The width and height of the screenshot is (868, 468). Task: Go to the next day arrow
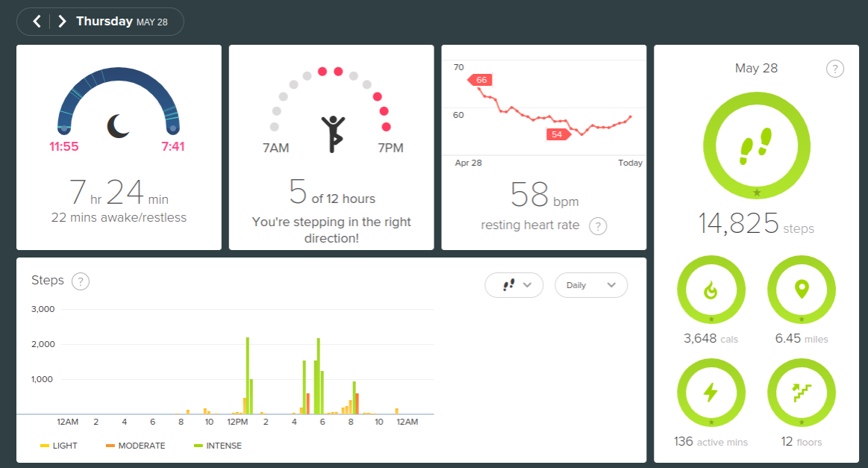(62, 22)
